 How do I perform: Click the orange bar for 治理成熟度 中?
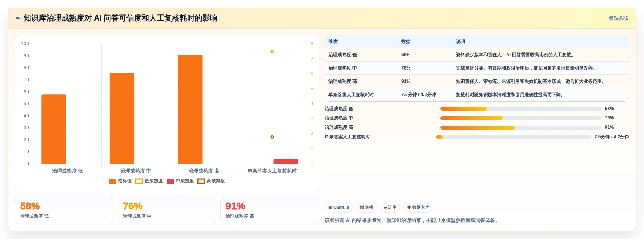122,118
